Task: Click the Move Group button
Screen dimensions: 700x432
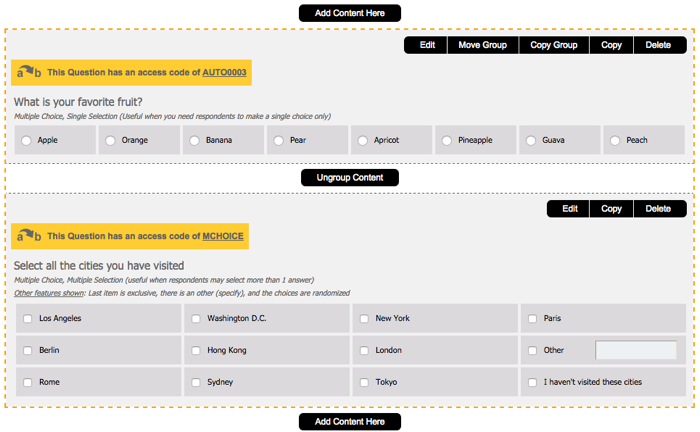Action: click(482, 45)
